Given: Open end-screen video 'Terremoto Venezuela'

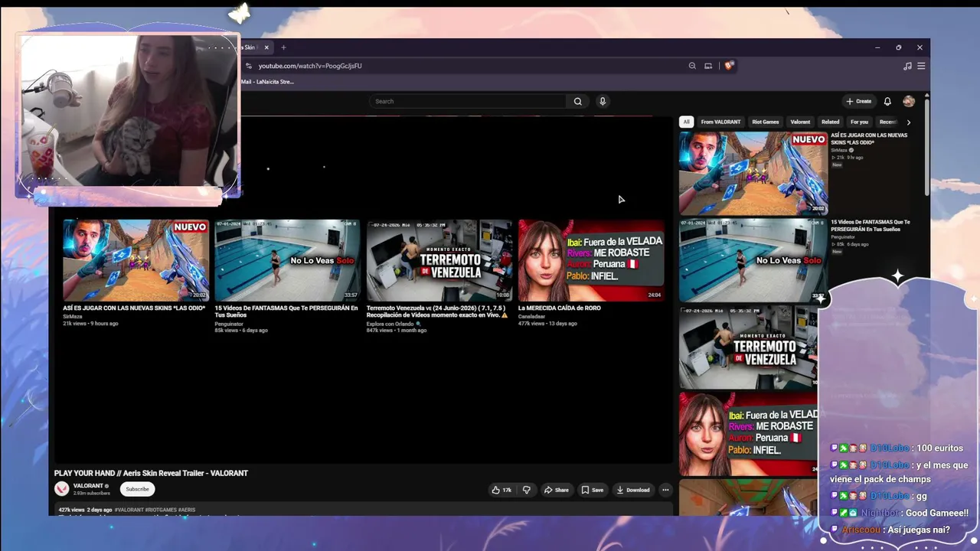Looking at the screenshot, I should click(x=439, y=260).
